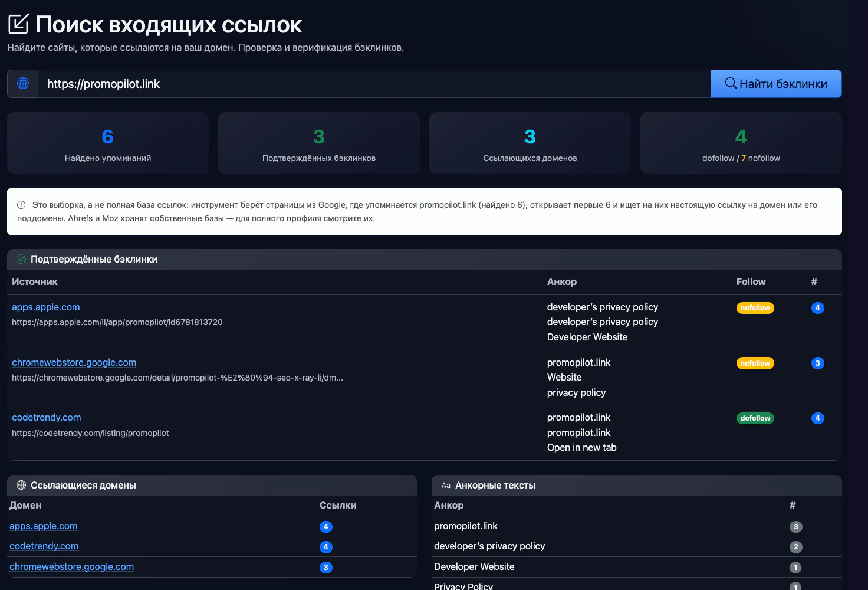Open apps.apple.com in referring domains list
Screen dimensions: 868x590
tap(44, 526)
